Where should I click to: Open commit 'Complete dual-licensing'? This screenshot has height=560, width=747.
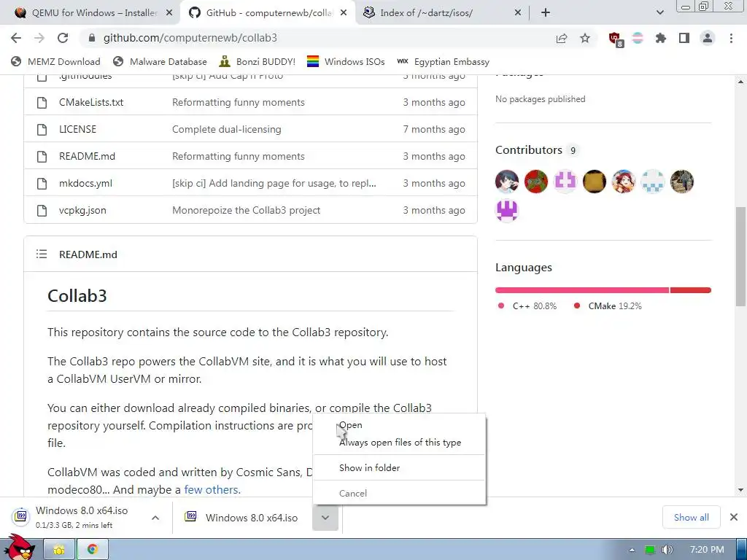click(x=227, y=130)
